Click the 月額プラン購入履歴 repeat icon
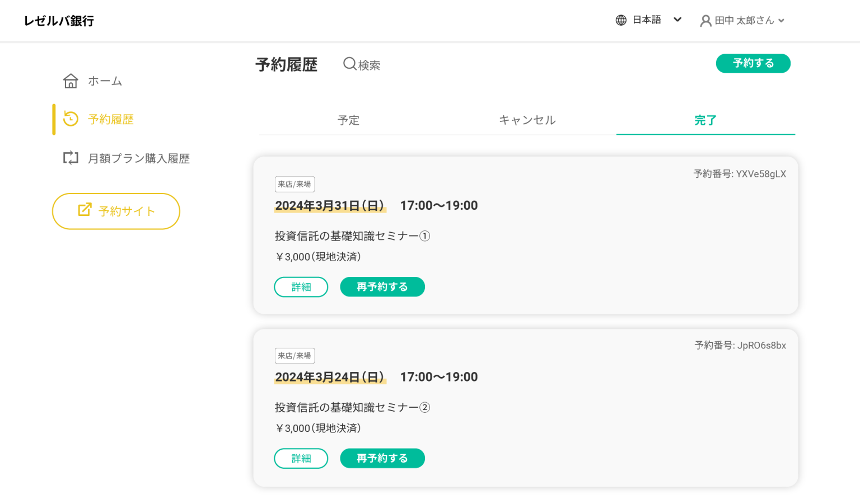 tap(71, 158)
